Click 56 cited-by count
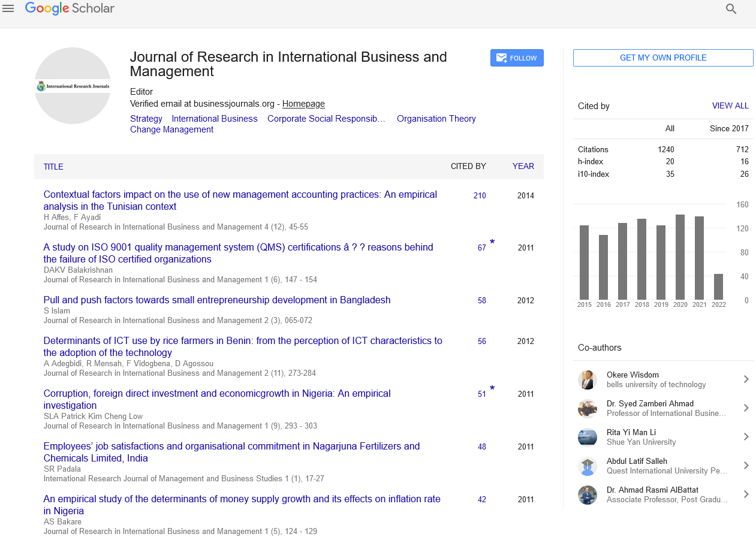Screen dimensions: 756x540 point(482,341)
